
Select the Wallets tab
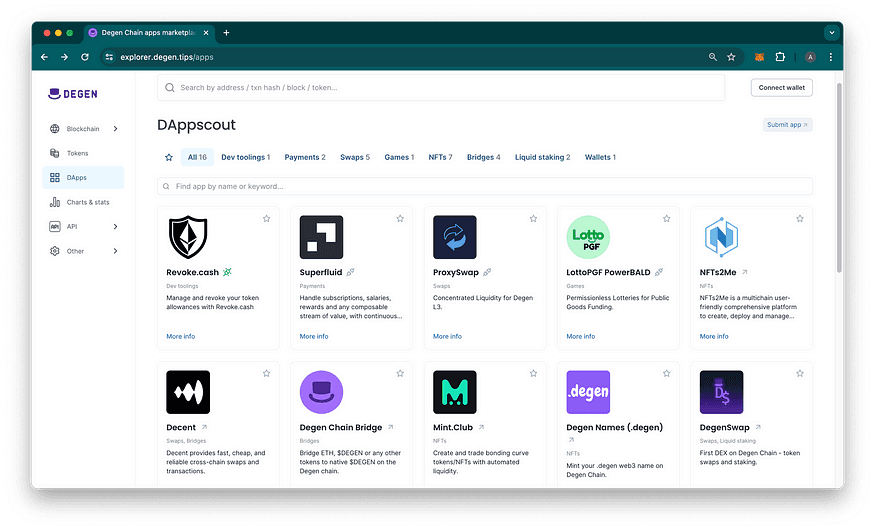coord(600,157)
